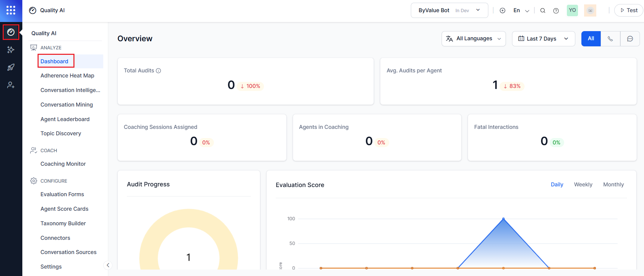Expand the ByValue Bot selector
This screenshot has height=276, width=644.
pos(449,10)
